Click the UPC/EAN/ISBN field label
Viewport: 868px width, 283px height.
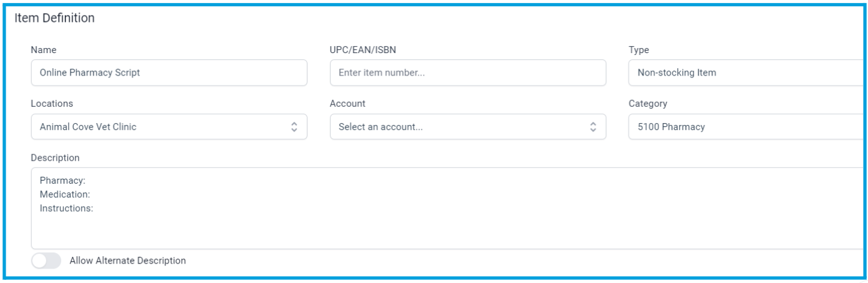click(362, 50)
